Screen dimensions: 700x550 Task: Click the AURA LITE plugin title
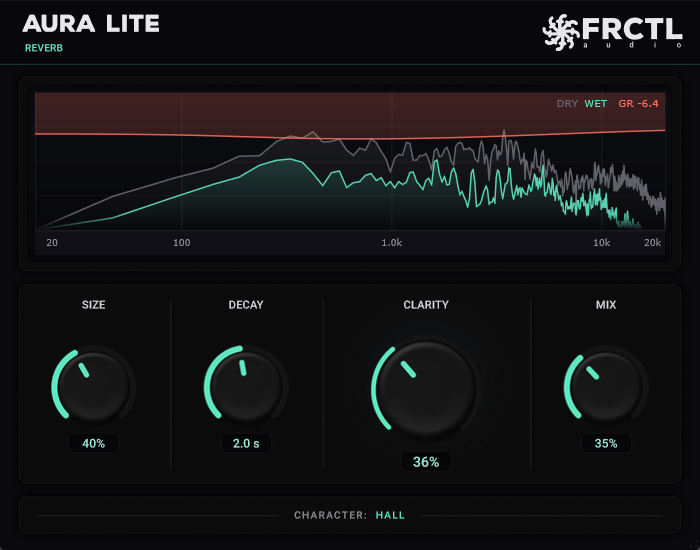(91, 24)
